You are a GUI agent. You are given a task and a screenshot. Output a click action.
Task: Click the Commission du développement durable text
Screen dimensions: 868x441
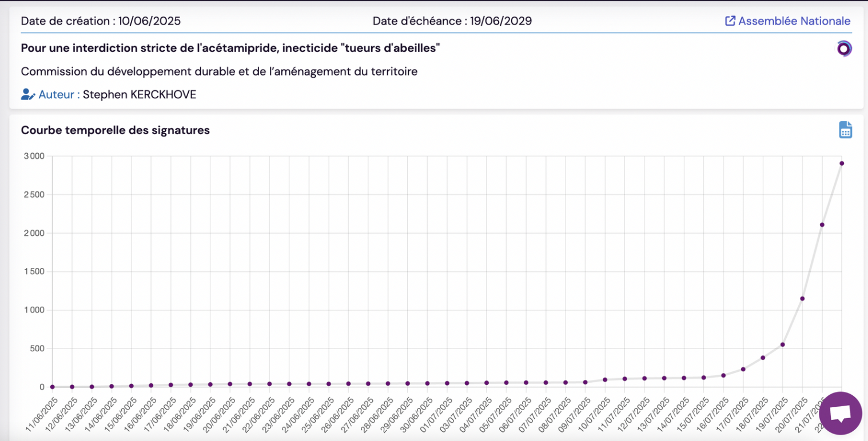click(219, 71)
